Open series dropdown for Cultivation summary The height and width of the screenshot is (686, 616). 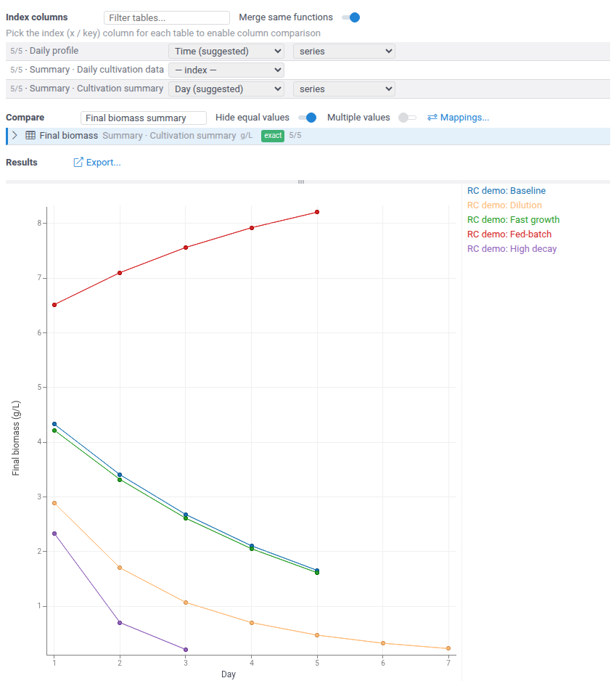[344, 89]
